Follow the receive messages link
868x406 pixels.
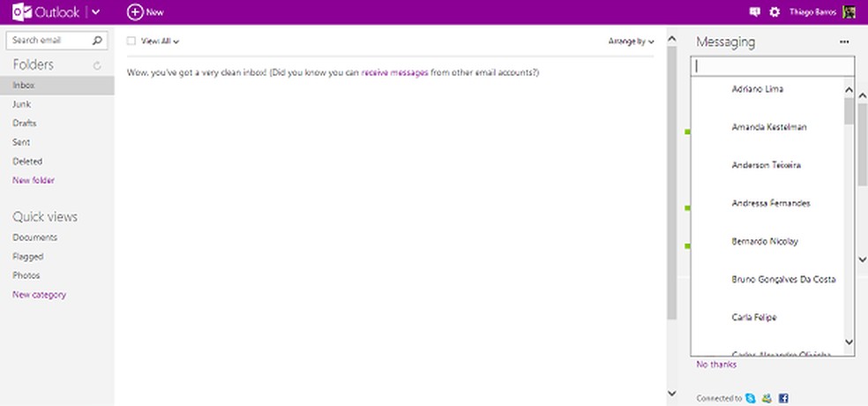394,72
